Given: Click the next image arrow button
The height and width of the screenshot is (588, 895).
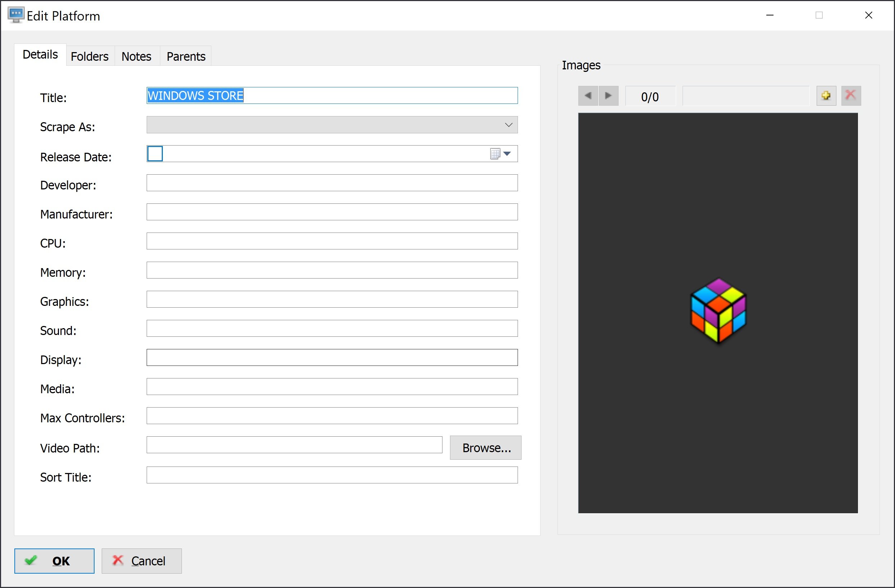Looking at the screenshot, I should coord(609,96).
